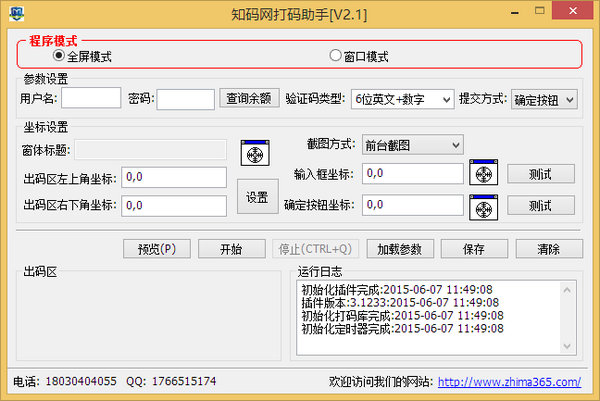Open 提交方式 dropdown showing 确定按钮
Image resolution: width=600 pixels, height=401 pixels.
[x=544, y=99]
